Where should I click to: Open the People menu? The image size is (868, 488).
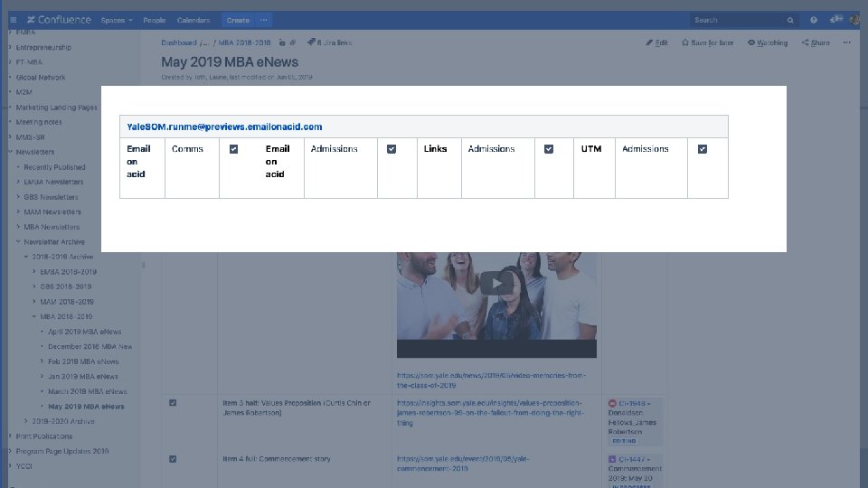click(154, 20)
